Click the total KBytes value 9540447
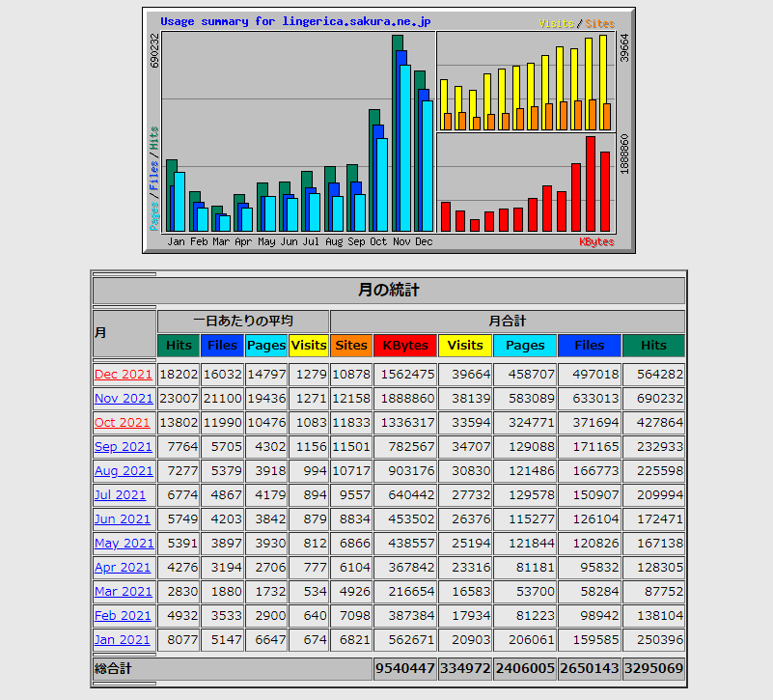 pos(405,668)
